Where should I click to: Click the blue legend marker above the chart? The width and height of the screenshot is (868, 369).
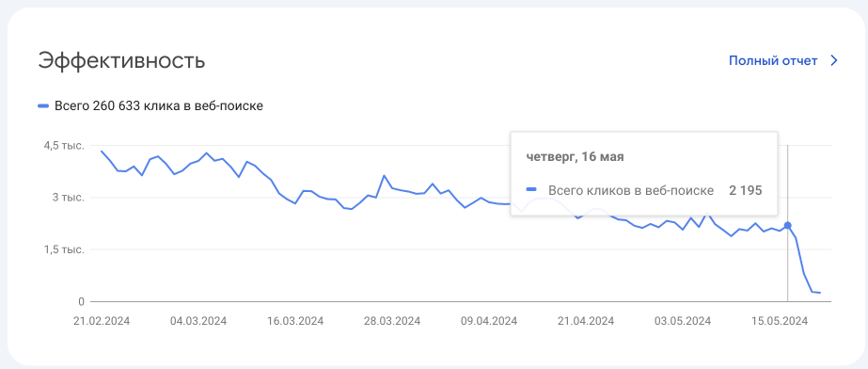[x=43, y=105]
